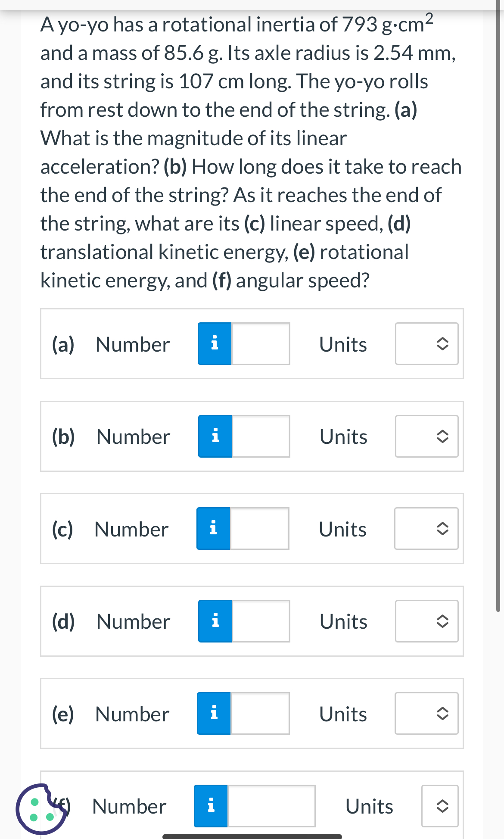Screen dimensions: 504x839
Task: Click the info icon for part (a)
Action: tap(215, 343)
